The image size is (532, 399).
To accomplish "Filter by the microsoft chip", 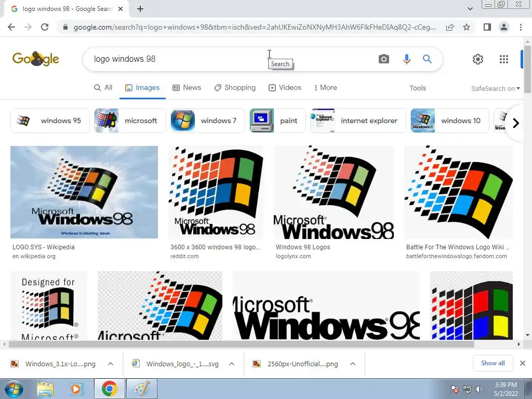I will pos(130,121).
